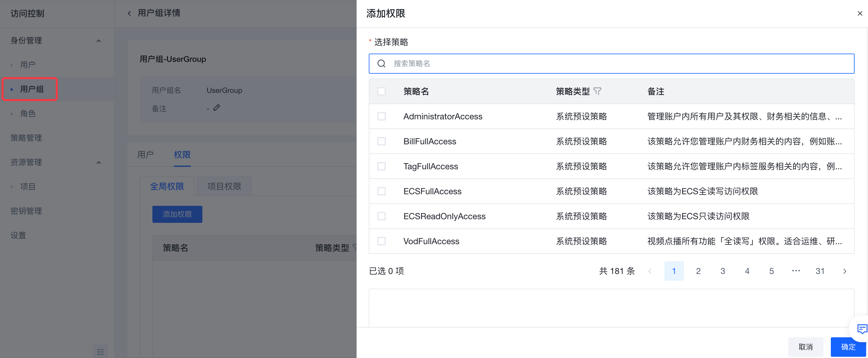This screenshot has height=358, width=868.
Task: Open the feedback chat icon
Action: (x=861, y=329)
